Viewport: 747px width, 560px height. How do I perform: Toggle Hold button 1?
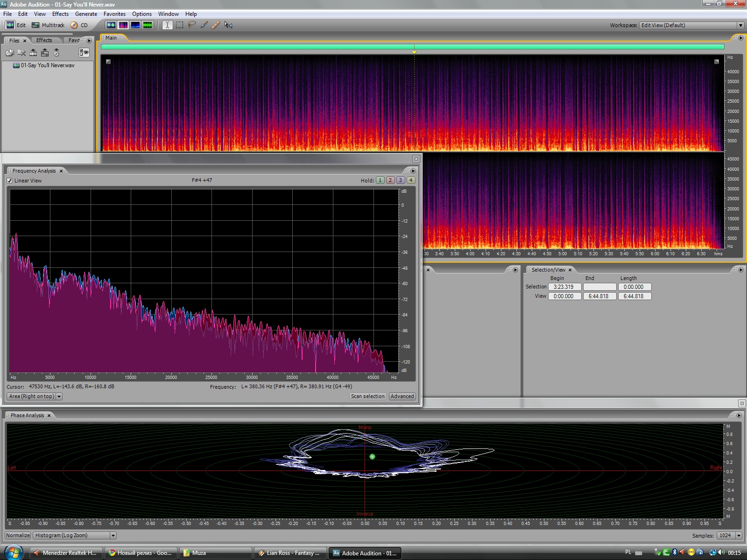(380, 180)
